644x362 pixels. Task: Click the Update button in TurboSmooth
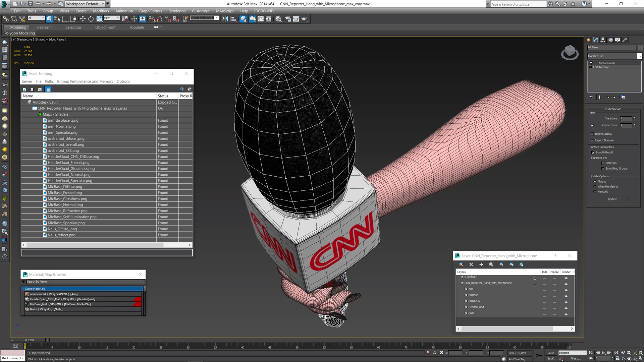612,199
